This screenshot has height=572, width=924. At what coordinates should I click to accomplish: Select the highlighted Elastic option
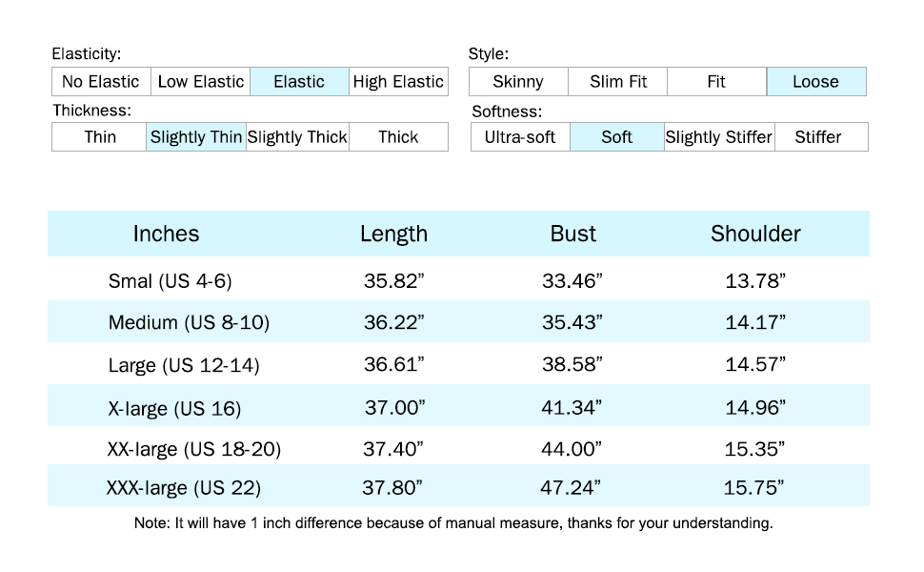299,82
